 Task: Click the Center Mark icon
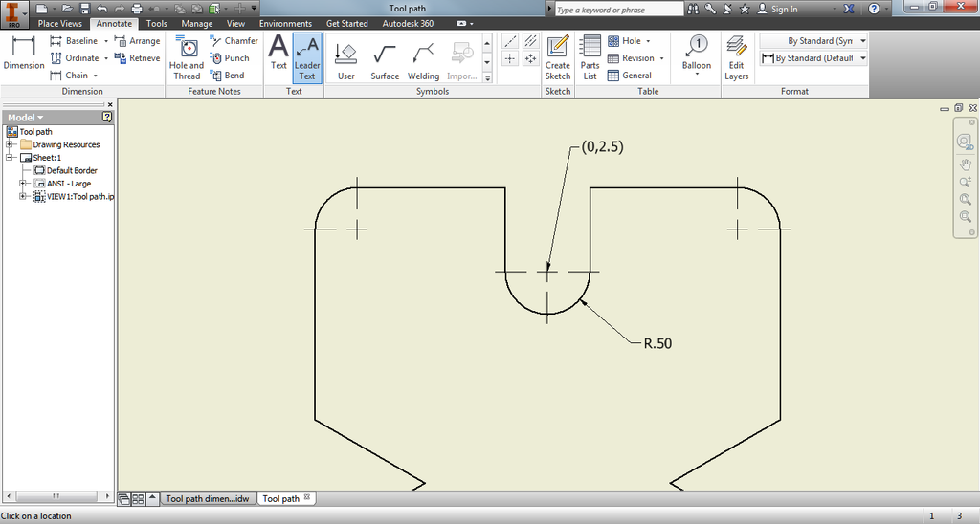510,58
